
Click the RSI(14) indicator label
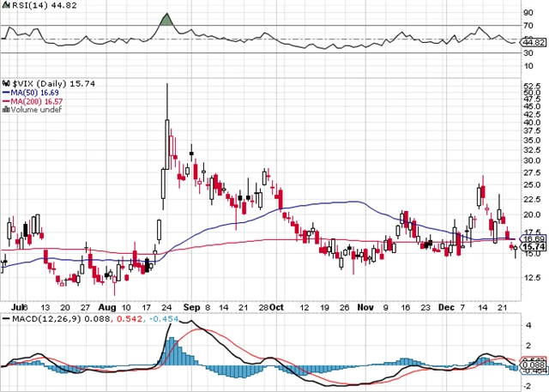(29, 8)
